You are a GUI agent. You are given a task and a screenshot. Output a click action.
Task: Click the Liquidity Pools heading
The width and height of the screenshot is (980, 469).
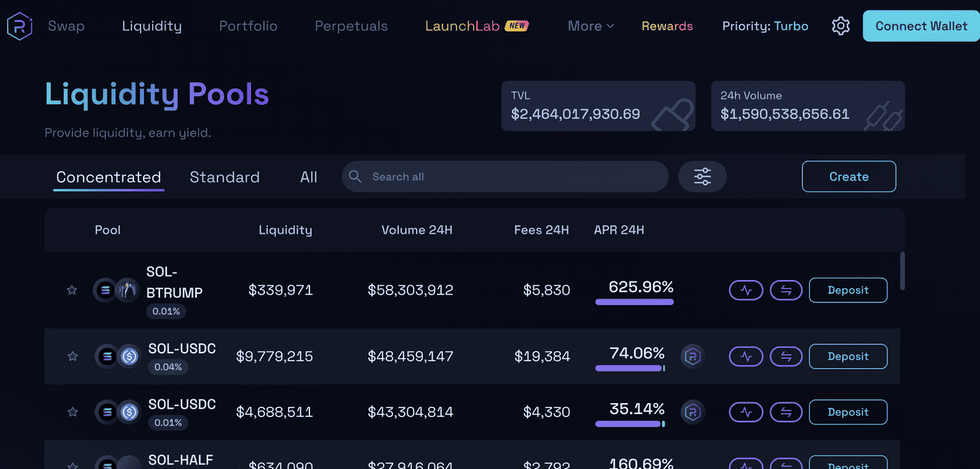(157, 95)
